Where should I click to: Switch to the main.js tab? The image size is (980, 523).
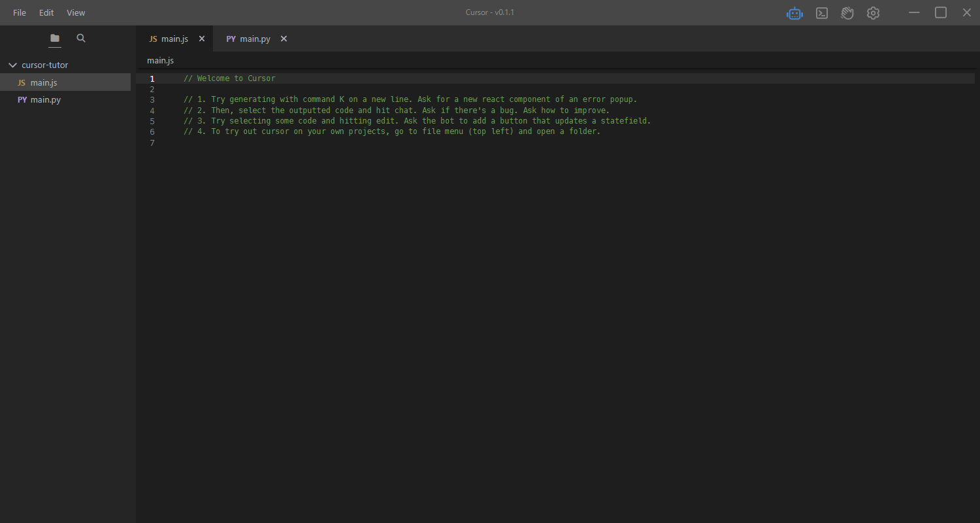click(x=174, y=39)
